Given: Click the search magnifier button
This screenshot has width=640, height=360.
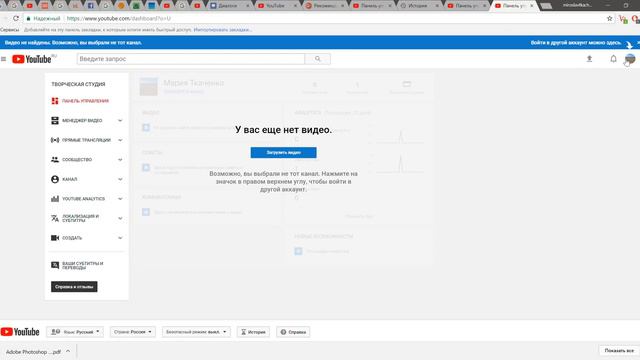Looking at the screenshot, I should [318, 59].
